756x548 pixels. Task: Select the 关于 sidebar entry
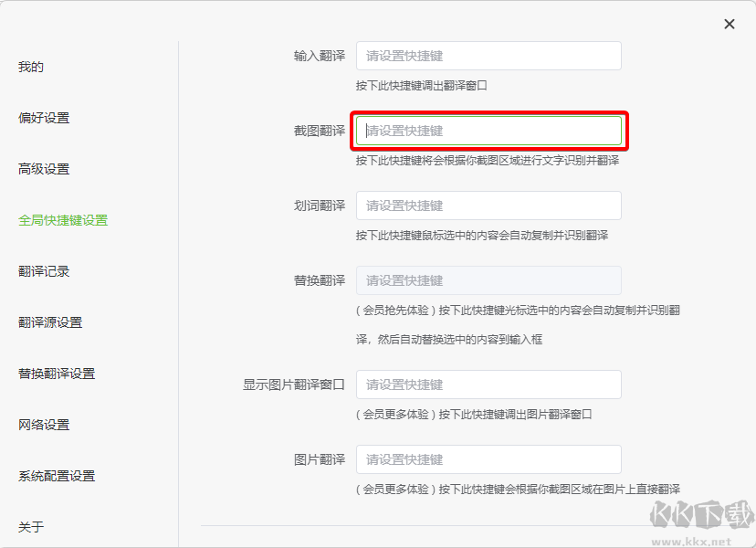tap(30, 526)
